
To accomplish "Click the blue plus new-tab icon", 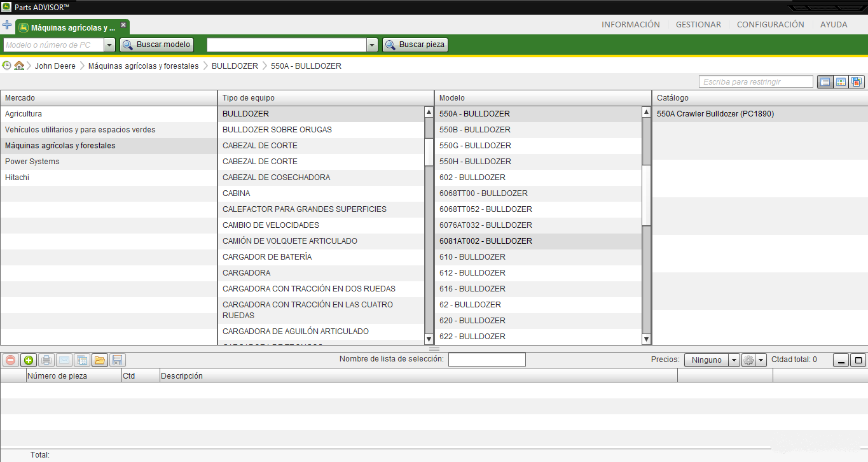I will [7, 25].
